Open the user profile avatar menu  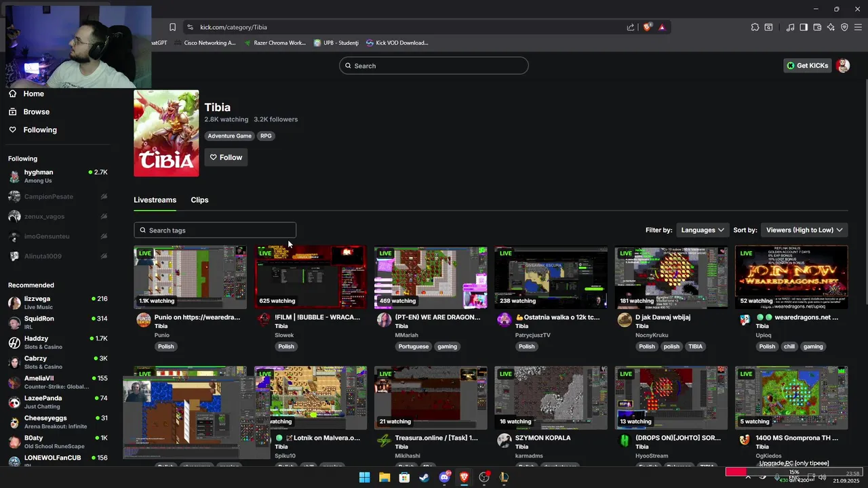tap(843, 66)
